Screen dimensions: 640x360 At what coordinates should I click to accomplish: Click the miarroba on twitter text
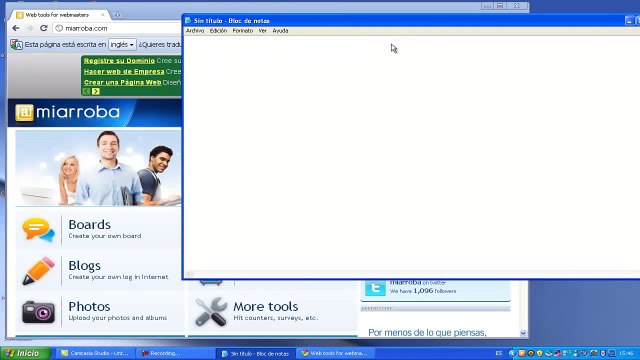(x=418, y=282)
